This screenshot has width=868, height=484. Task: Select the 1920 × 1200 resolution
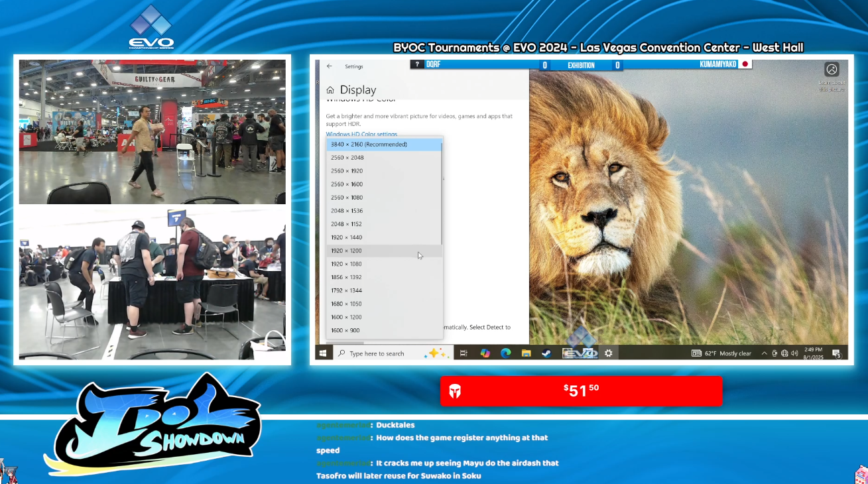tap(384, 251)
